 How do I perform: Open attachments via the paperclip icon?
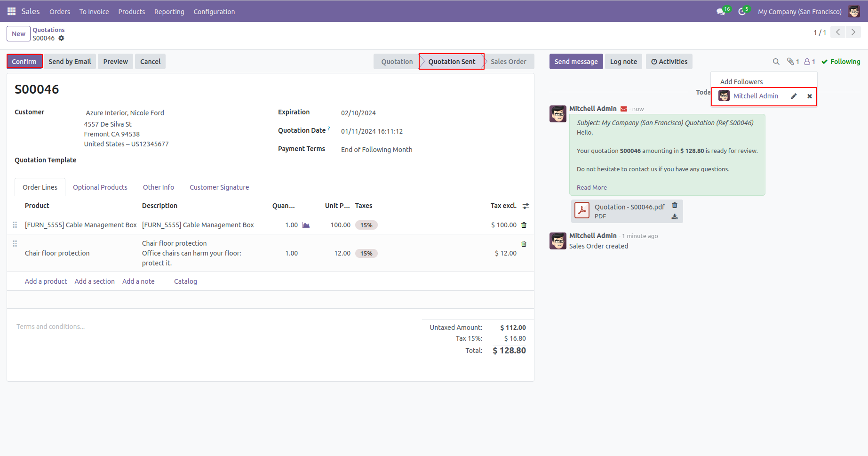click(793, 62)
